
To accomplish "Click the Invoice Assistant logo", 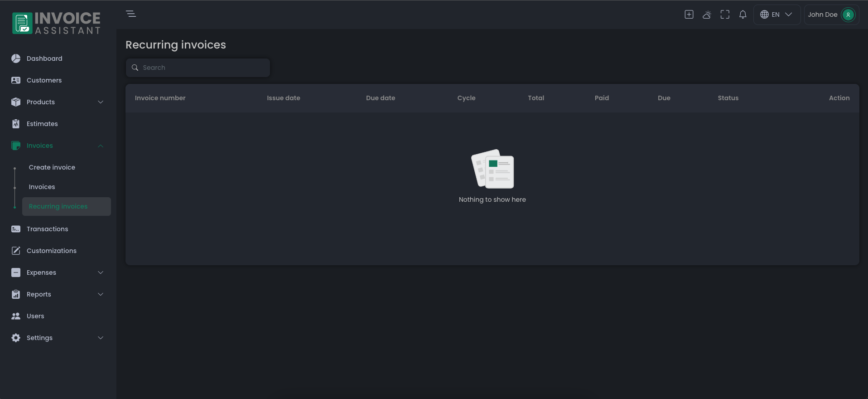I will tap(56, 23).
